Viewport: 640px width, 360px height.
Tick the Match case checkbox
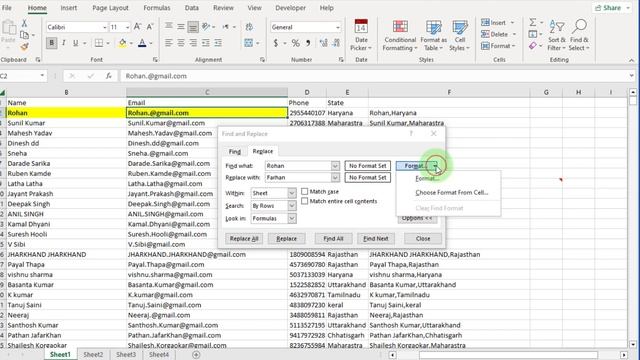304,191
